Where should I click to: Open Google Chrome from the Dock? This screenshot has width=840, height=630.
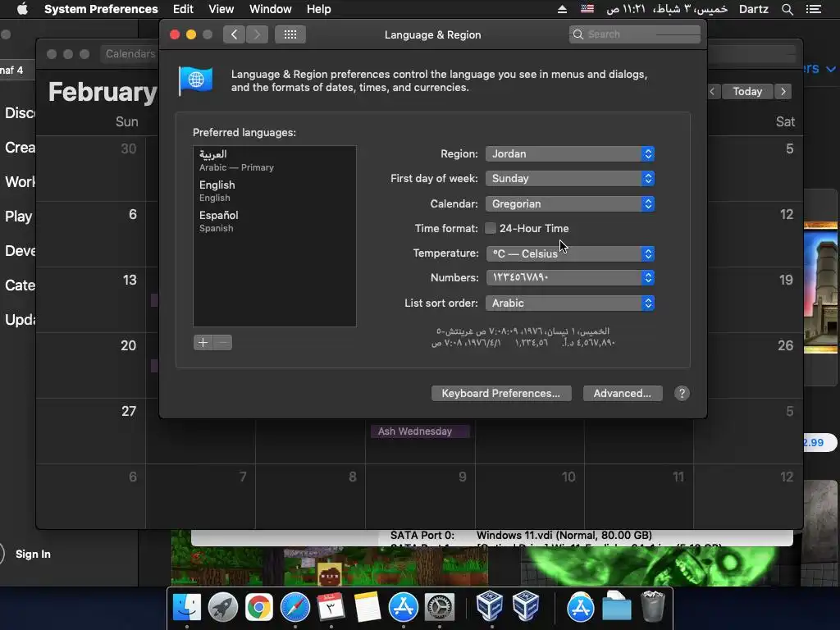(258, 608)
